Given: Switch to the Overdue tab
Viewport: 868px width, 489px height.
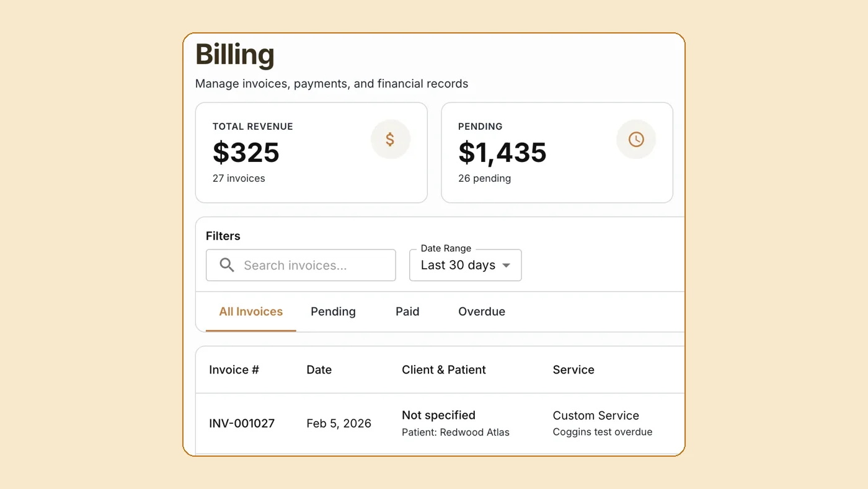Looking at the screenshot, I should pyautogui.click(x=482, y=312).
